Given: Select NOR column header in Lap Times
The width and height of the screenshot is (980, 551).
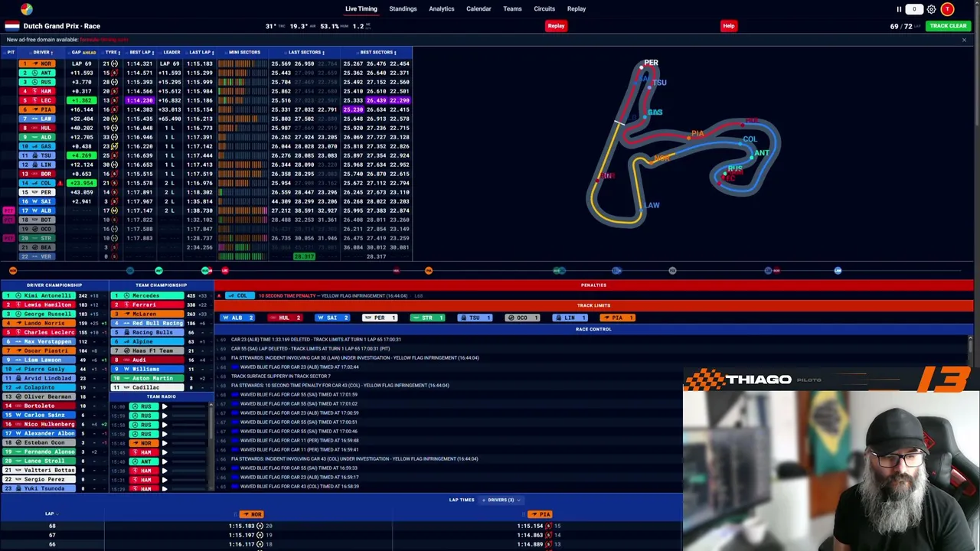Looking at the screenshot, I should pos(251,514).
